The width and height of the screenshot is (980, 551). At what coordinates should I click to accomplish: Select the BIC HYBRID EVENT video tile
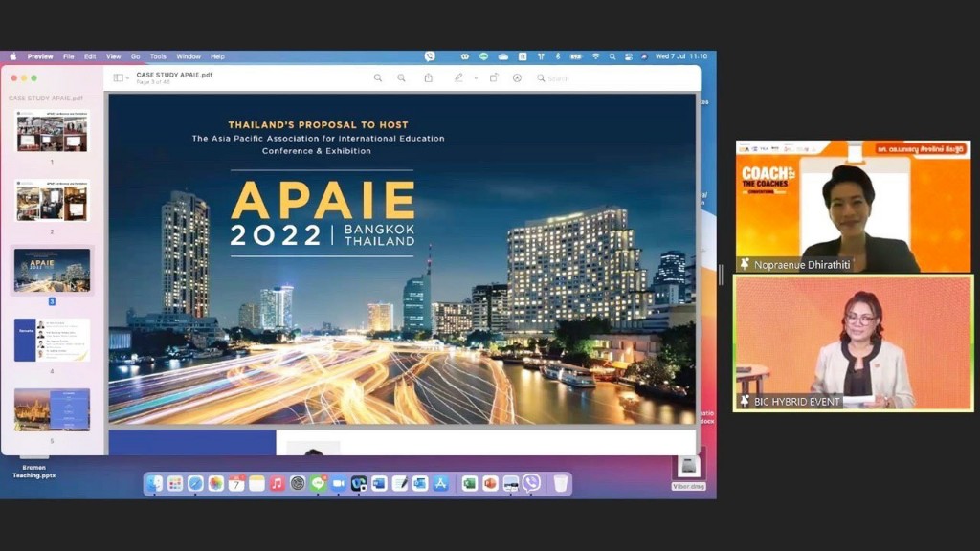coord(853,343)
